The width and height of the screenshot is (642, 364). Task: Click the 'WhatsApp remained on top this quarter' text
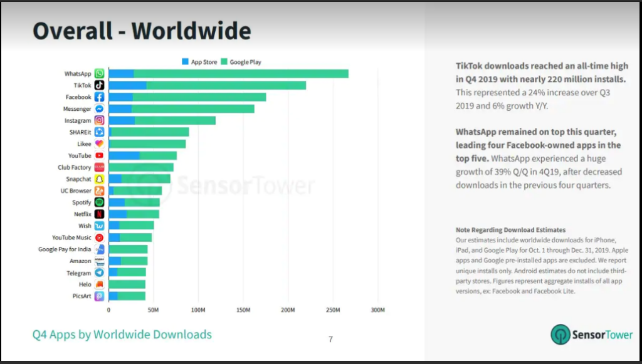(x=536, y=132)
